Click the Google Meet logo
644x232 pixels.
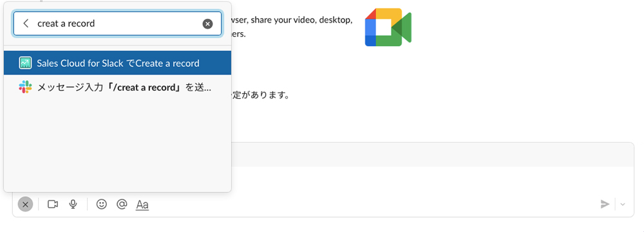tap(388, 27)
